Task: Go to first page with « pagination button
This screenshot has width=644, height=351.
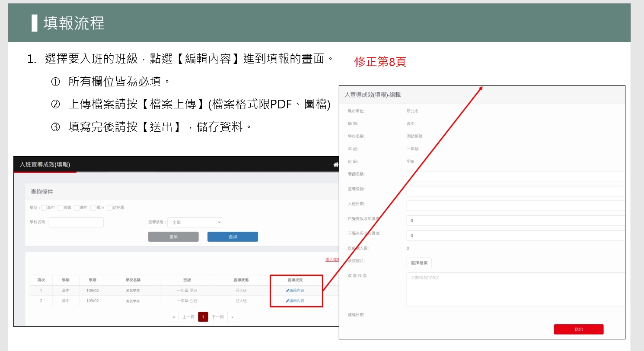Action: [x=174, y=317]
